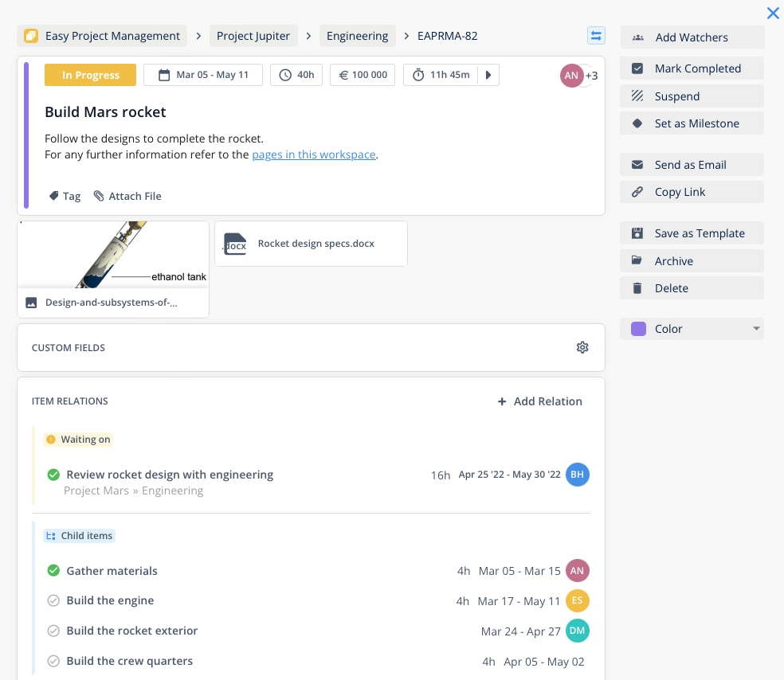The width and height of the screenshot is (784, 680).
Task: Open Build the engine child item
Action: tap(110, 600)
